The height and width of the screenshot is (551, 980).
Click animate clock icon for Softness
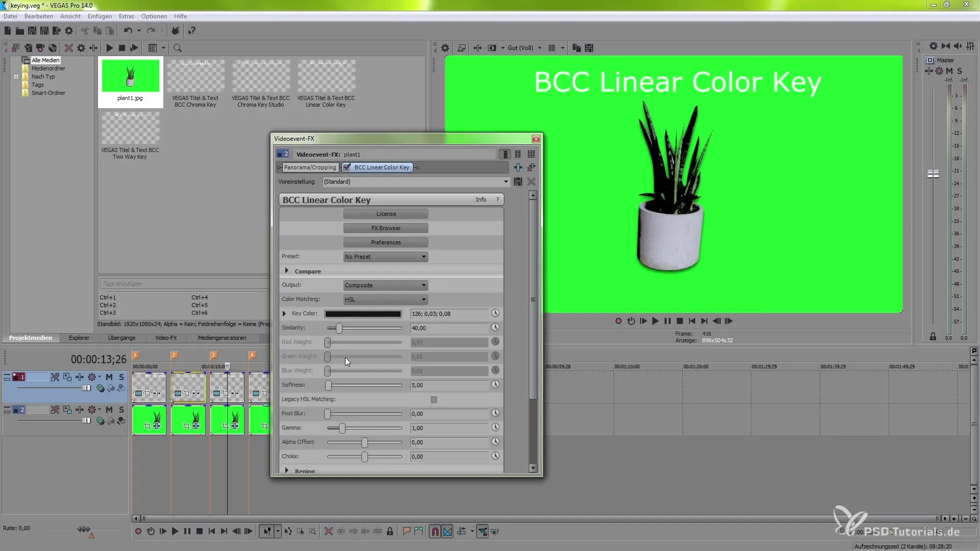[495, 385]
